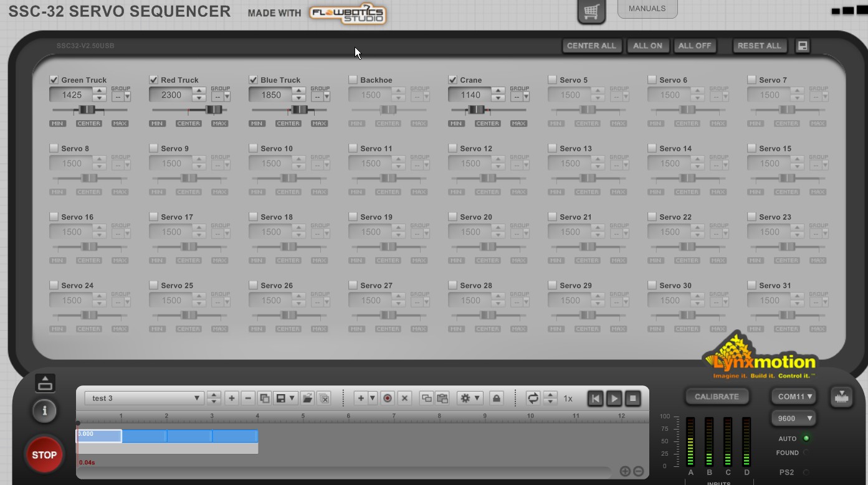Click the toggle-view icon beside RESET ALL
The width and height of the screenshot is (868, 485).
pyautogui.click(x=803, y=45)
